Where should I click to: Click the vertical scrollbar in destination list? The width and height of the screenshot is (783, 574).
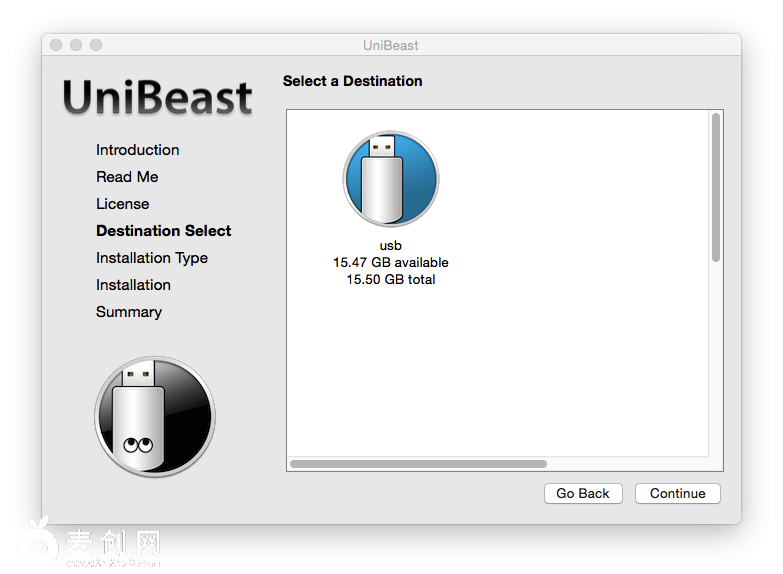coord(715,188)
